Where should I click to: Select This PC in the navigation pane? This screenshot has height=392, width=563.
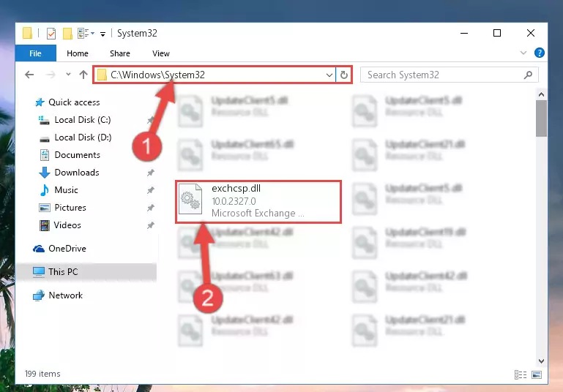pos(86,272)
